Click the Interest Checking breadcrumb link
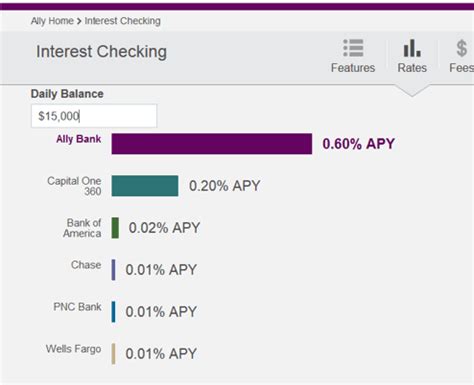 (123, 21)
